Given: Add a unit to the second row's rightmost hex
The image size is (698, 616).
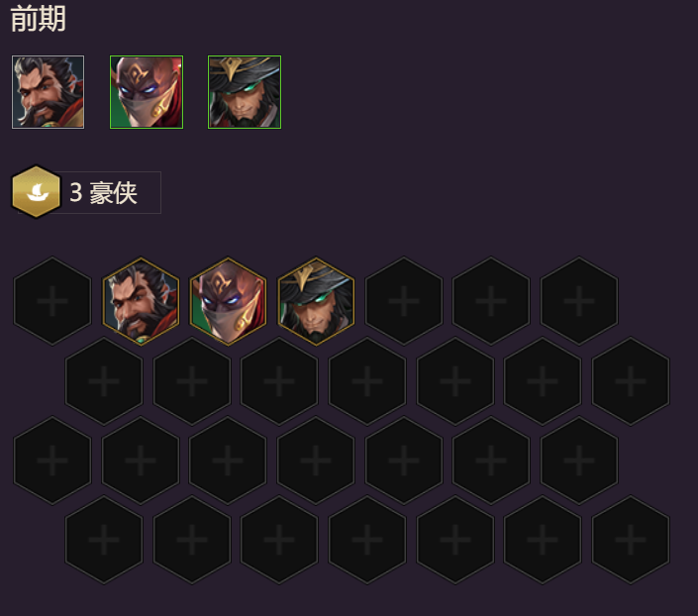Looking at the screenshot, I should (631, 381).
